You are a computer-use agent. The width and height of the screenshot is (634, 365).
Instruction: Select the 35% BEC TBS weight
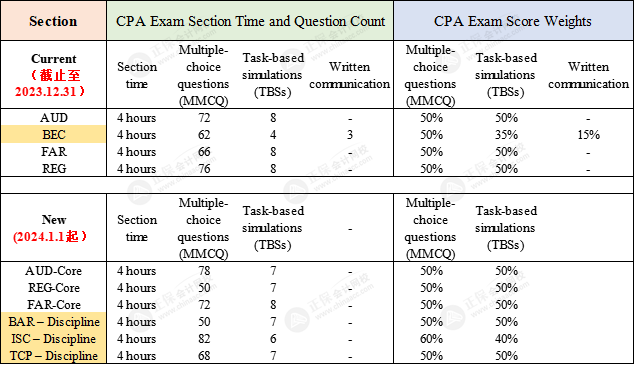(507, 135)
